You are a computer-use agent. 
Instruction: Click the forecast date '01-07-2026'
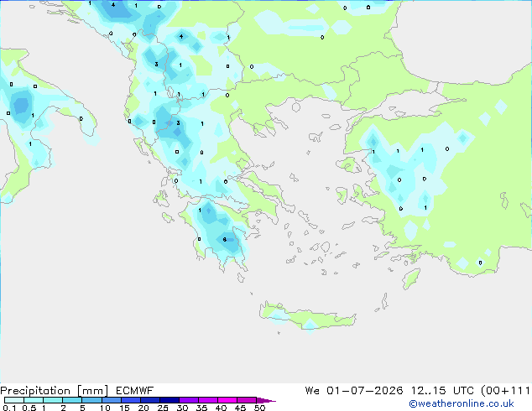point(365,391)
